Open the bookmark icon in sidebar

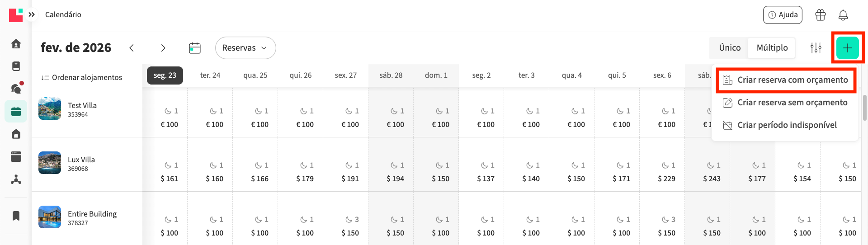point(16,216)
